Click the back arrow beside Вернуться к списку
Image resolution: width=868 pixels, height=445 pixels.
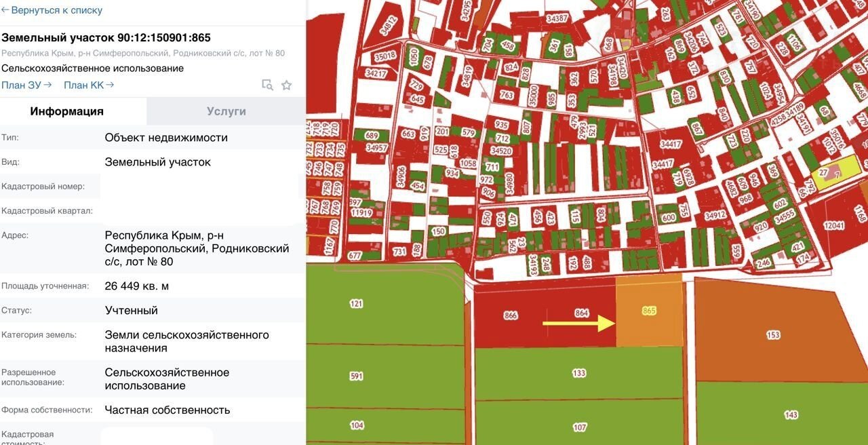click(x=5, y=10)
